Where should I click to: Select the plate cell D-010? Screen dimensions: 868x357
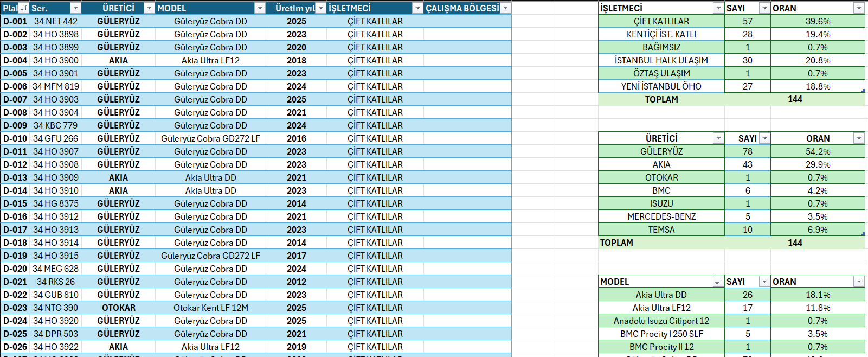(15, 138)
